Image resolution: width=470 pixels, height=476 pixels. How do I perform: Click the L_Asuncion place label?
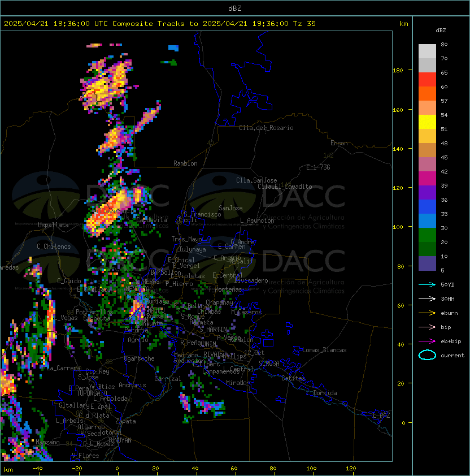(257, 220)
